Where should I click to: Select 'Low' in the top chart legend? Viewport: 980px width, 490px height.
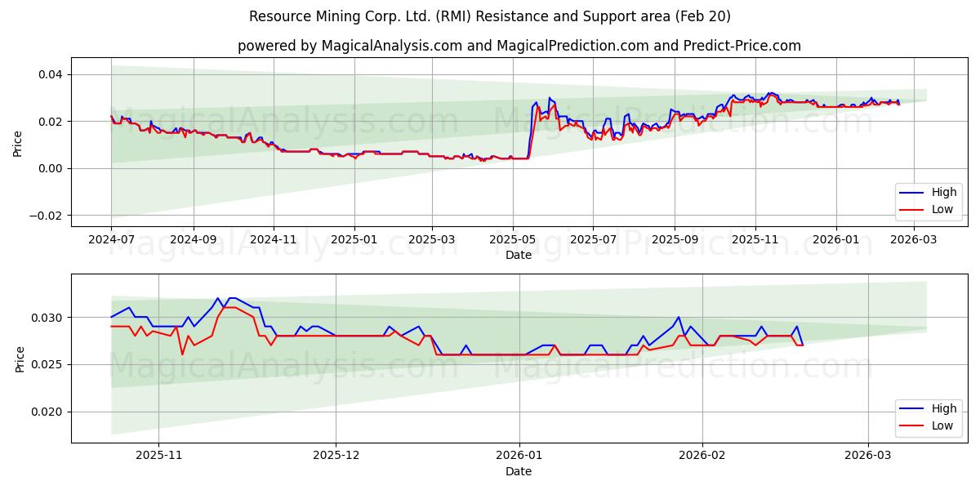[x=942, y=210]
